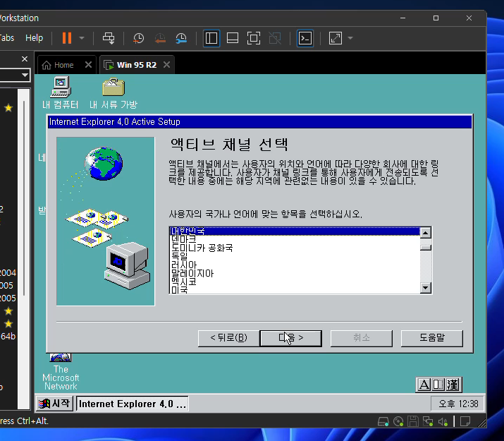Open the 내 서류 가방 desktop icon

click(113, 93)
